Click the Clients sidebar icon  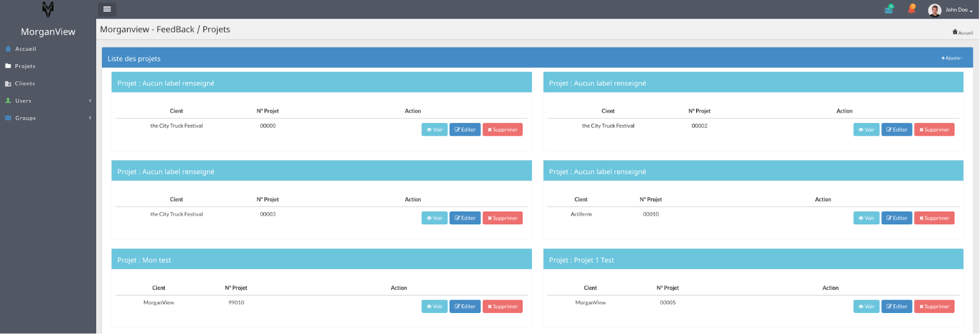8,84
